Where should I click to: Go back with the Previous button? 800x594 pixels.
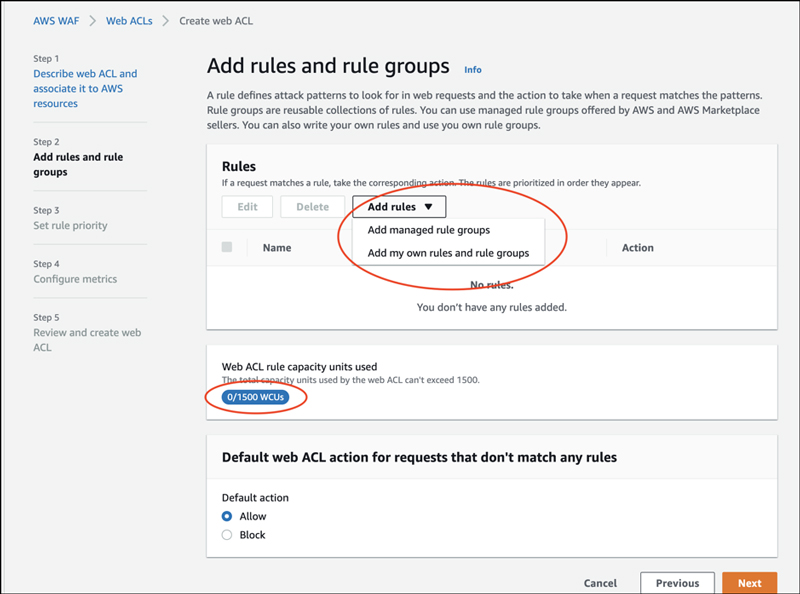point(677,583)
